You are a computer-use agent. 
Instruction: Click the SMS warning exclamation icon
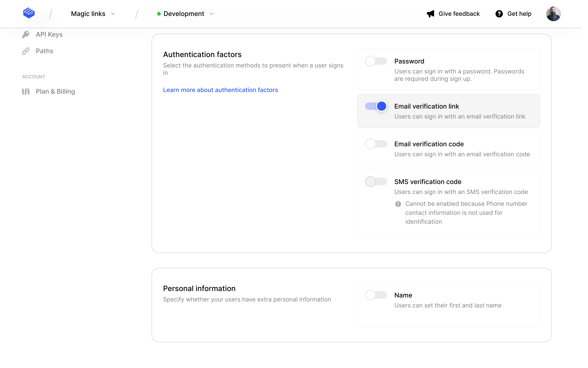coord(398,204)
